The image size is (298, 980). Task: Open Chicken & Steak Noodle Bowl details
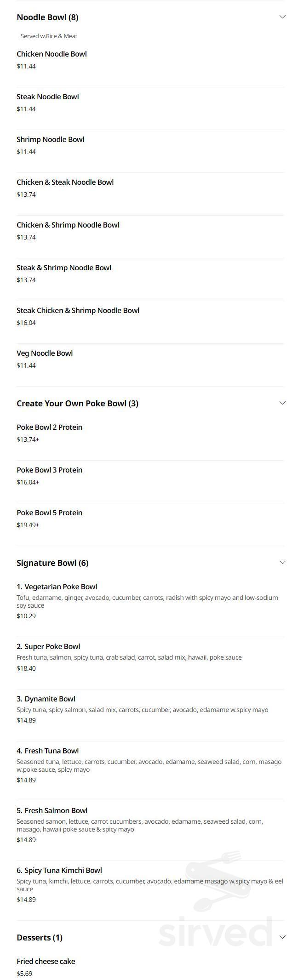point(65,182)
